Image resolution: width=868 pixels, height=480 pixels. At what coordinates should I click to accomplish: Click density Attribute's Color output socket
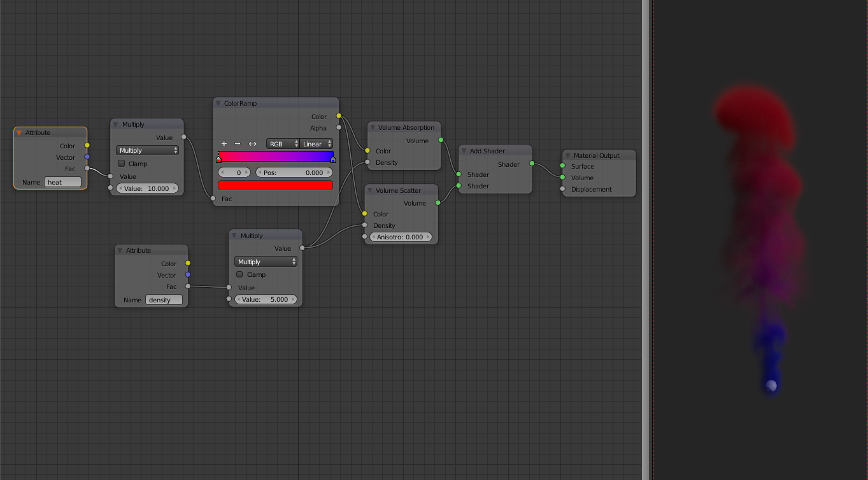tap(188, 263)
